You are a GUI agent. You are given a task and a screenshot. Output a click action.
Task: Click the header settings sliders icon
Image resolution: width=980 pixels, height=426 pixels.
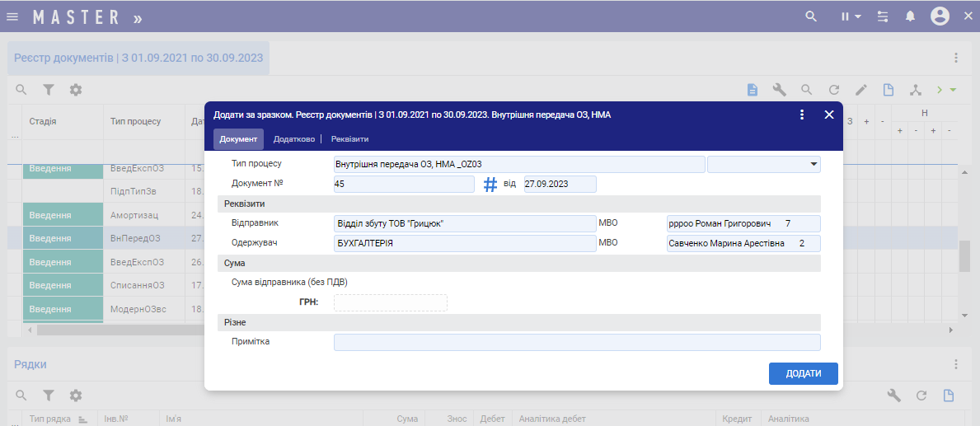tap(883, 16)
